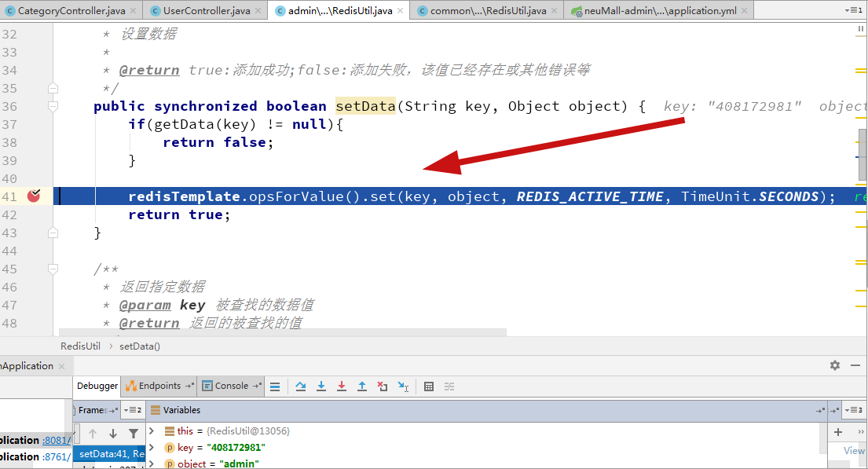Viewport: 868px width, 469px height.
Task: Collapse the Javadoc fold at line 45
Action: click(53, 269)
